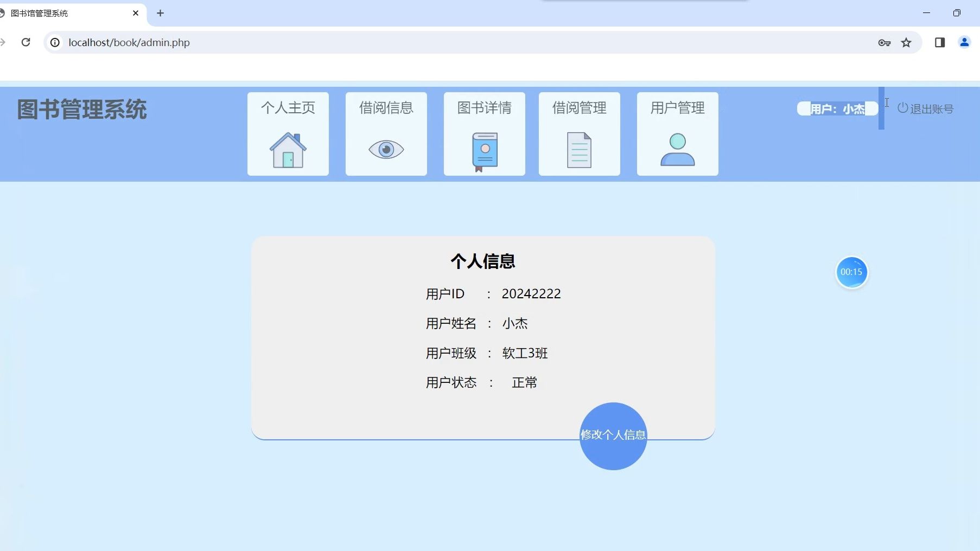The height and width of the screenshot is (551, 980).
Task: Click the 用户状态 label
Action: pos(451,383)
